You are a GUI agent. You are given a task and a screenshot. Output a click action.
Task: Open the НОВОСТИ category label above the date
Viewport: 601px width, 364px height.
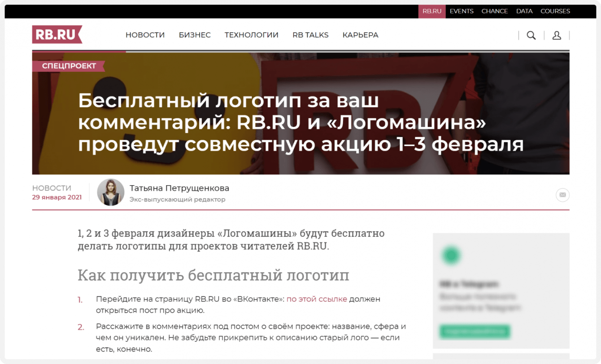[x=52, y=188]
